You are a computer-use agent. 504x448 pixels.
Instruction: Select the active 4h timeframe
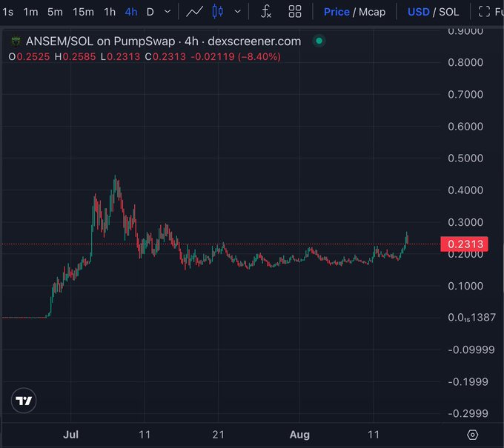point(131,12)
